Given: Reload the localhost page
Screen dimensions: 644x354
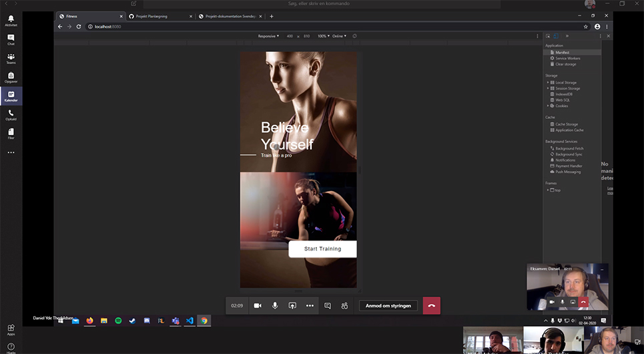Looking at the screenshot, I should click(x=79, y=26).
